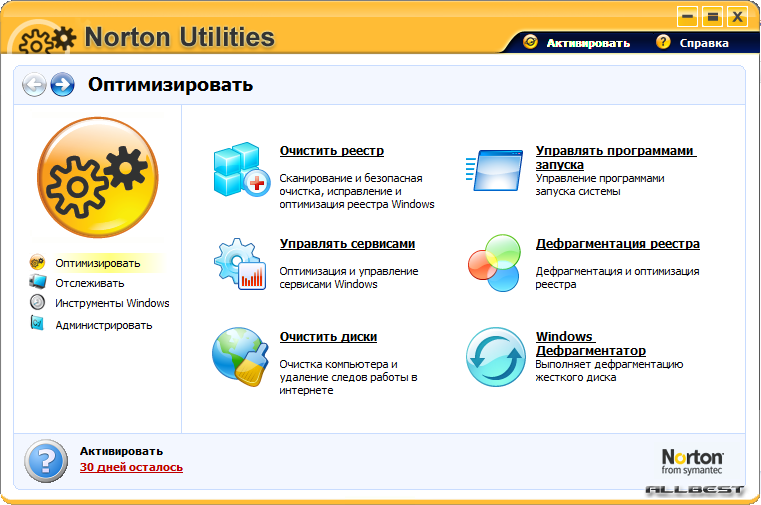Click text 'Выполняет дефрагментацию жесткого диска'

pos(609,371)
